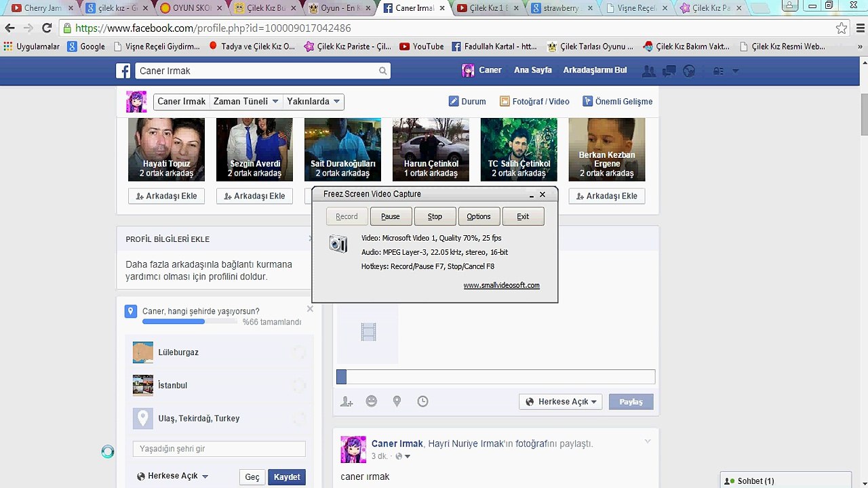The height and width of the screenshot is (488, 868).
Task: Open Options in Freez dialog
Action: 479,216
